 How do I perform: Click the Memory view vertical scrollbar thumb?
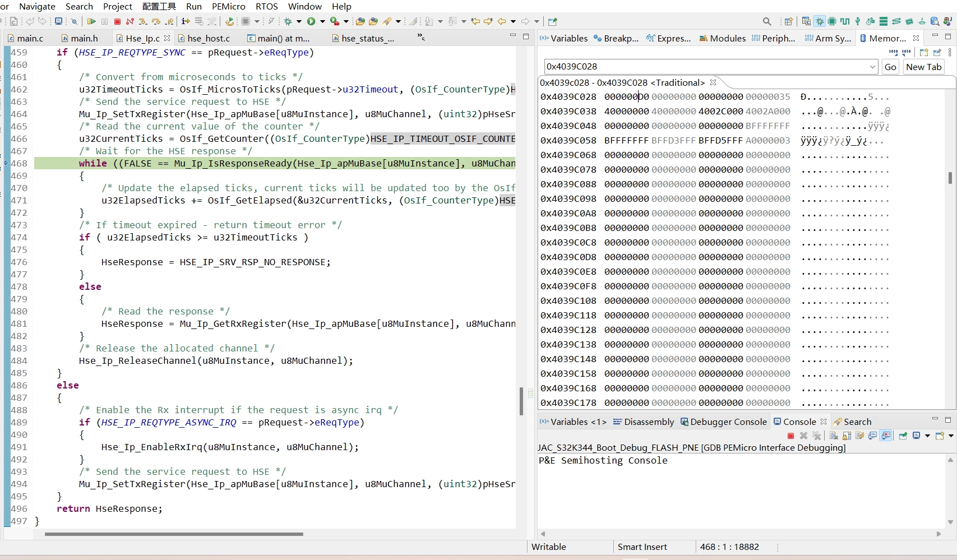950,178
